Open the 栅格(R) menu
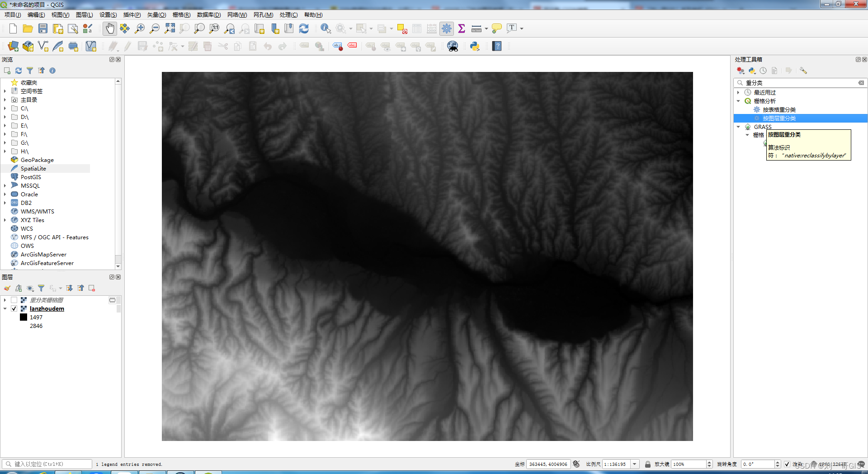 tap(181, 15)
